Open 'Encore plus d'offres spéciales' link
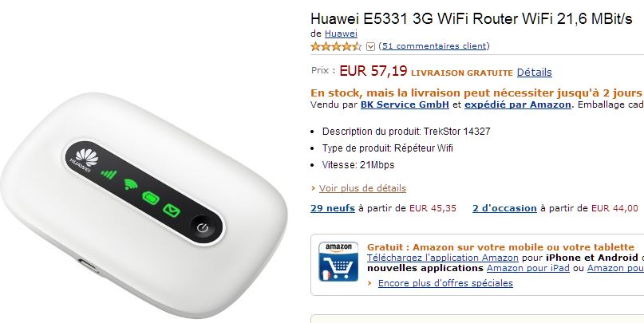 (445, 283)
